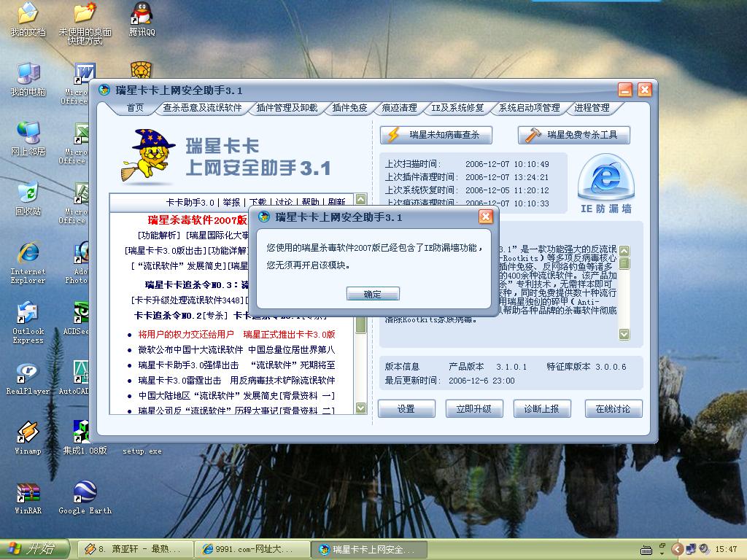Click the 瑞星卡卡 lion wizard mascot logo
Image resolution: width=747 pixels, height=560 pixels.
click(147, 155)
